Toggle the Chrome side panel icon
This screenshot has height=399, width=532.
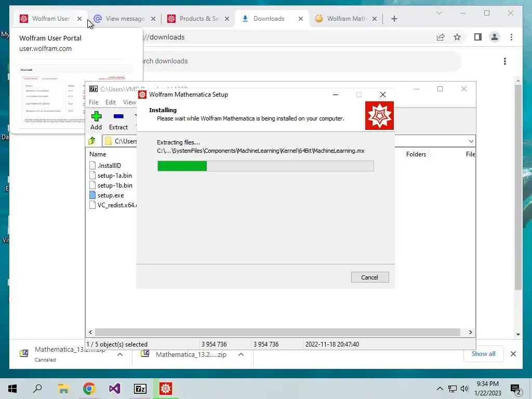point(478,37)
